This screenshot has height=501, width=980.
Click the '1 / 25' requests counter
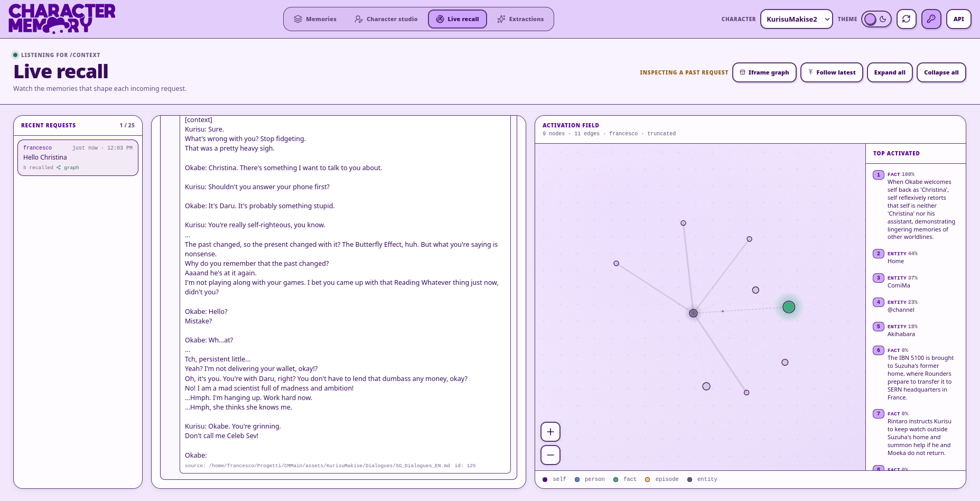127,125
